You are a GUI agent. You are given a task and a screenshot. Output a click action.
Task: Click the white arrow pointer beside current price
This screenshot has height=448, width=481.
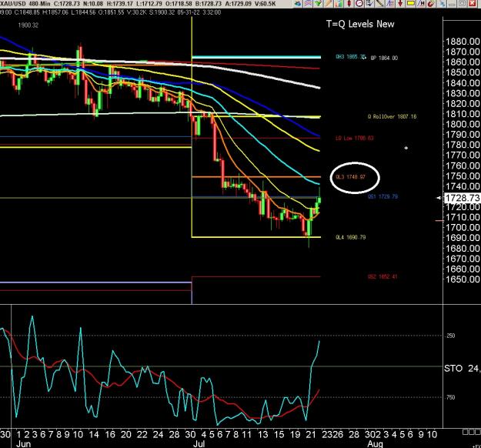(x=439, y=199)
